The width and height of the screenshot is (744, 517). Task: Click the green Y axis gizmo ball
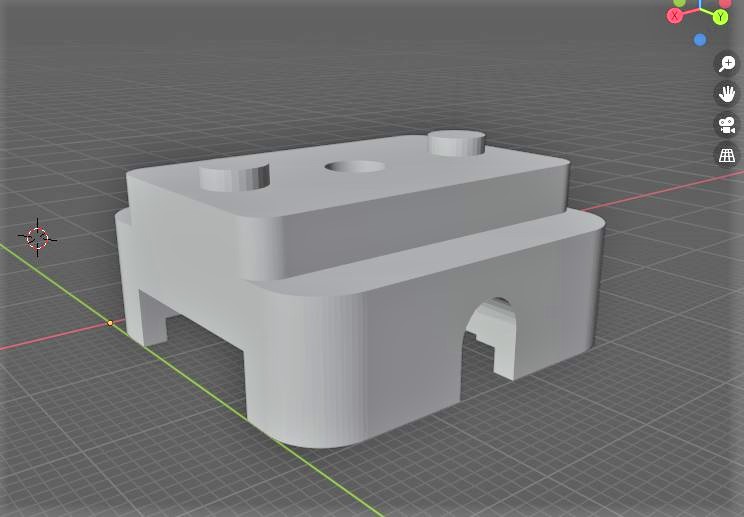720,17
